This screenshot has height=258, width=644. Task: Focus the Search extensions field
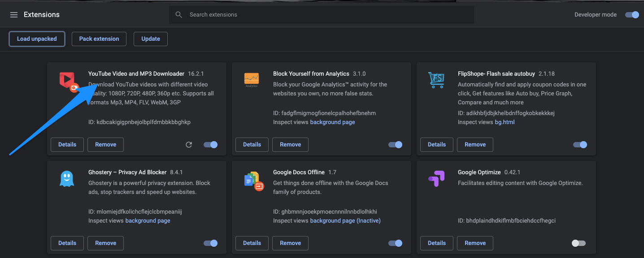coord(322,15)
